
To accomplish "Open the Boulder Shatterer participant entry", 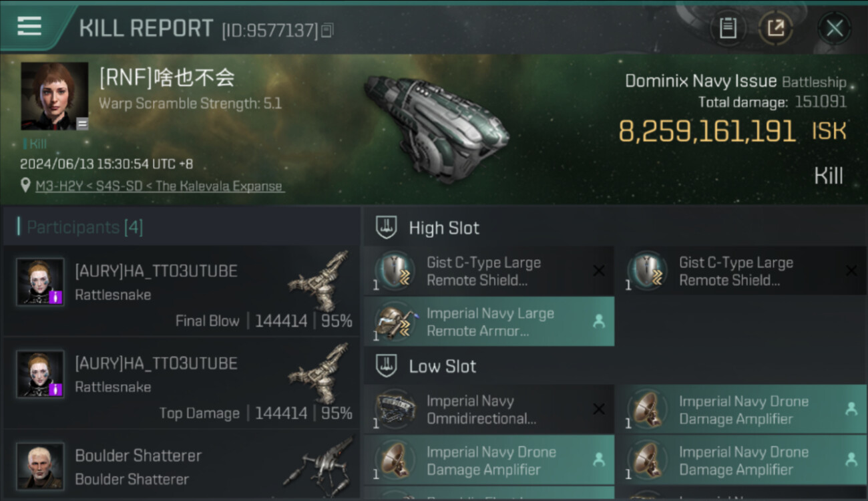I will click(180, 467).
